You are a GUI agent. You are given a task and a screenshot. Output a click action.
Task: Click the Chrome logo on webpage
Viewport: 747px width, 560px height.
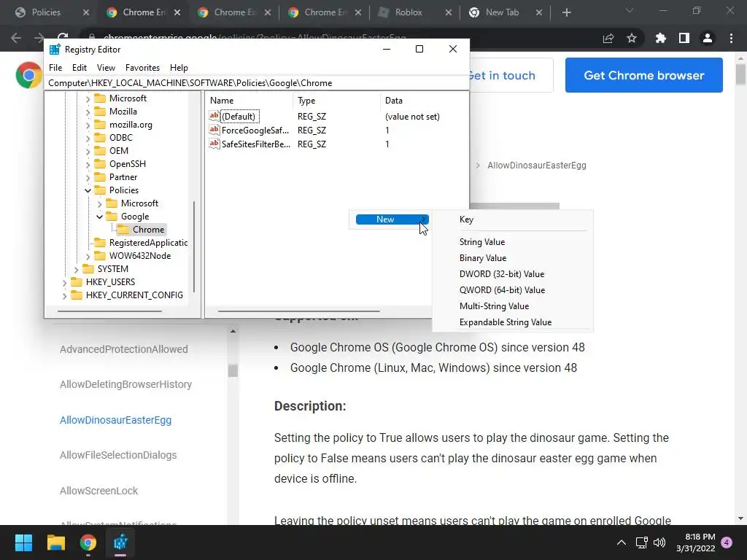(28, 75)
